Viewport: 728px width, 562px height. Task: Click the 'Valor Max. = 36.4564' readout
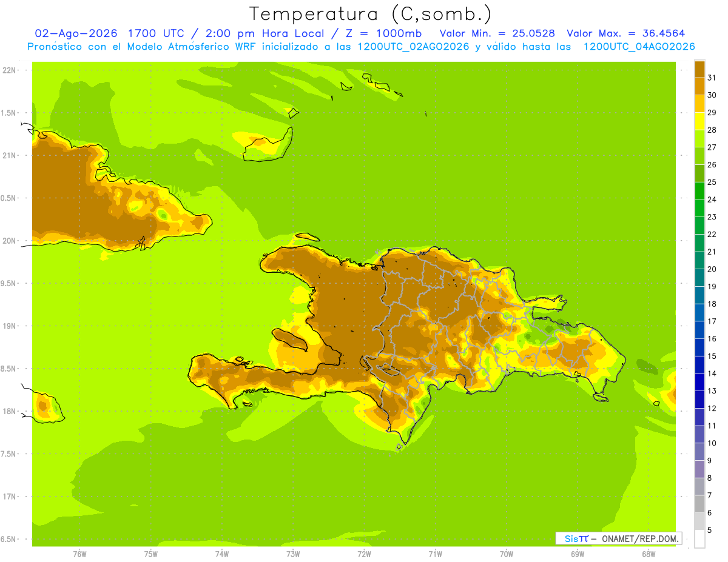point(626,33)
